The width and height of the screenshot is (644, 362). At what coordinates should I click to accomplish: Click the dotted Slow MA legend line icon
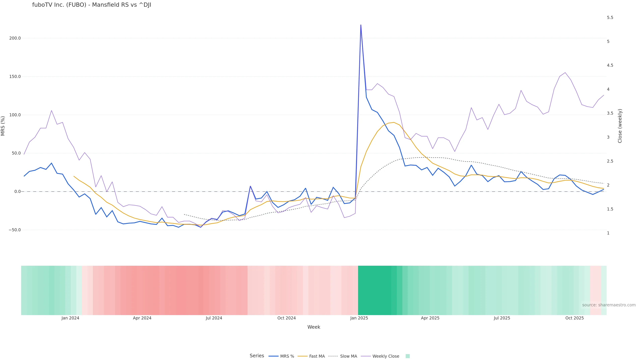pyautogui.click(x=333, y=356)
